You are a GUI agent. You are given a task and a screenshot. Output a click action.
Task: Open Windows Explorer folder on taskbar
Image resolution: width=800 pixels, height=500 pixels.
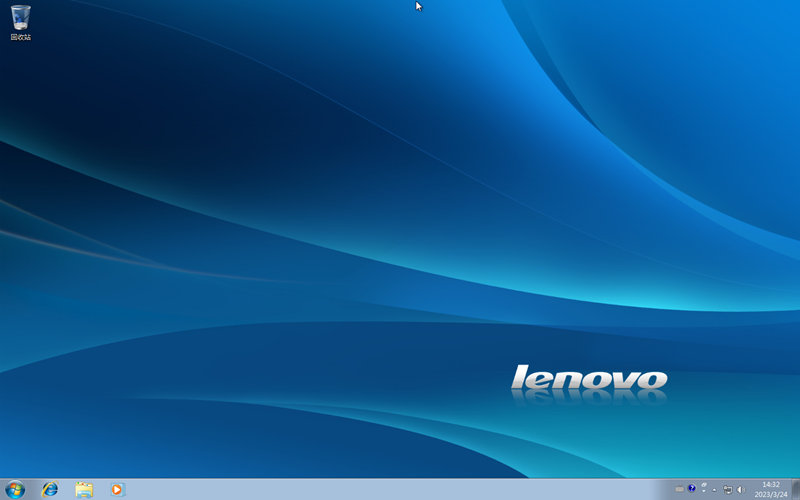[x=84, y=490]
